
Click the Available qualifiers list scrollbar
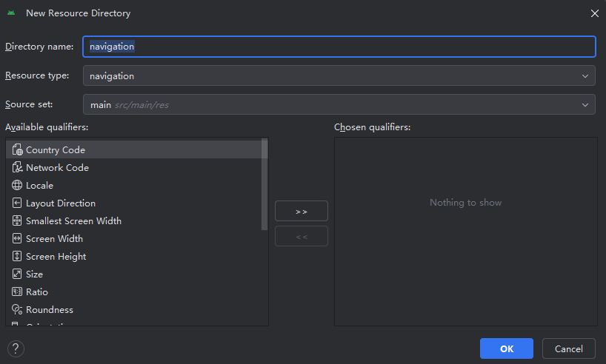264,184
